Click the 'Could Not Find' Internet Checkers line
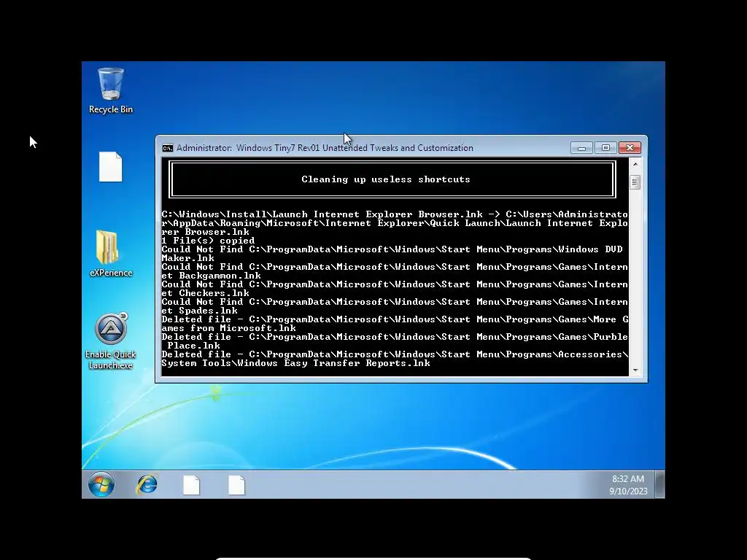 (x=395, y=289)
